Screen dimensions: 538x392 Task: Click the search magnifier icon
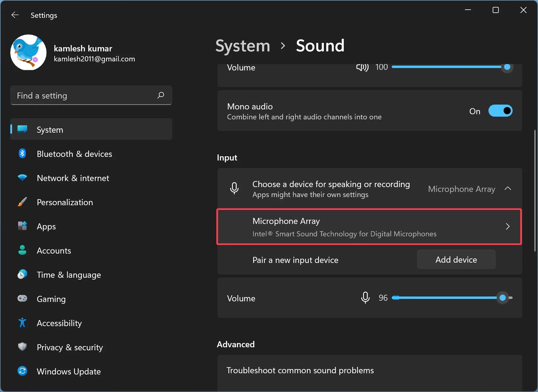[161, 96]
